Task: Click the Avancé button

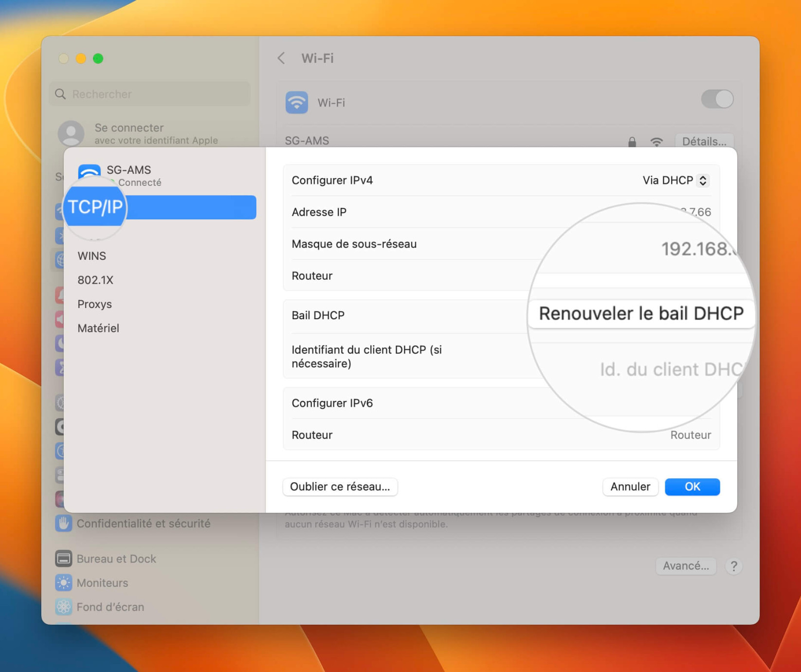Action: [x=686, y=566]
